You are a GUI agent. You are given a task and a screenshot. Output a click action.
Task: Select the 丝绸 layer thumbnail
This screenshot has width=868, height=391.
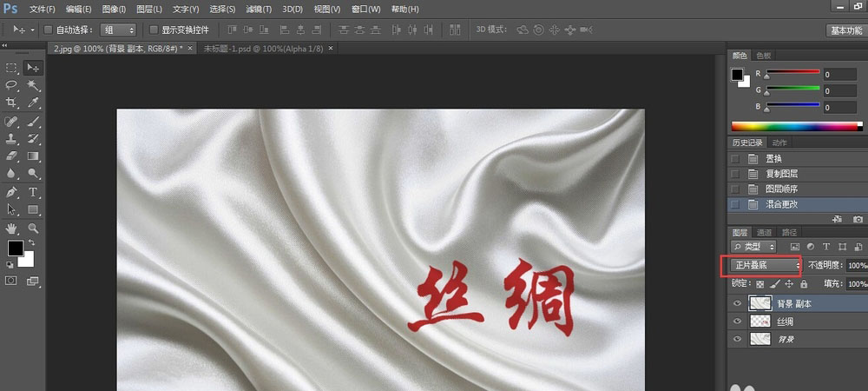(x=759, y=321)
